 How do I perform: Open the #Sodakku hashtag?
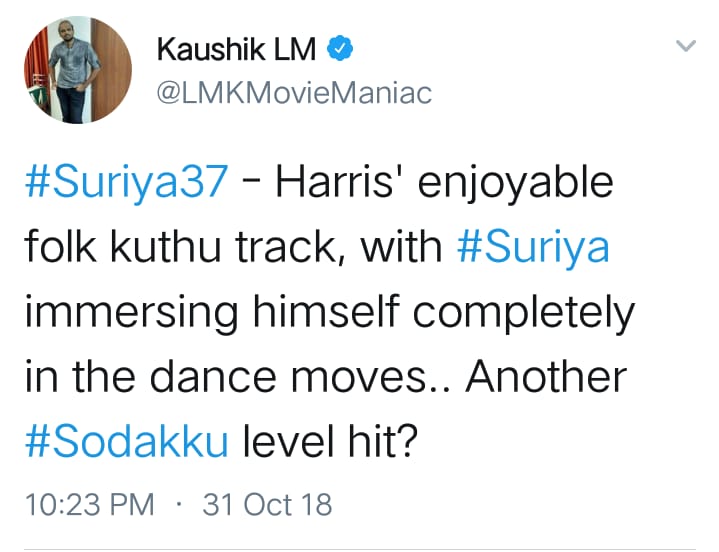[x=127, y=441]
